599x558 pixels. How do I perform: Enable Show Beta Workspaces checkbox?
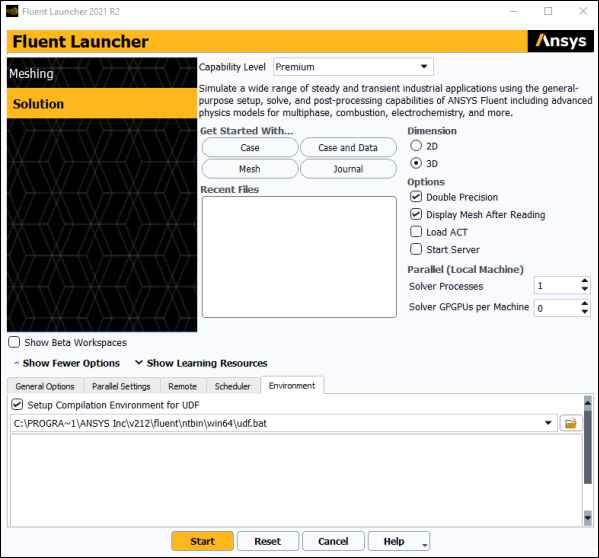tap(14, 342)
